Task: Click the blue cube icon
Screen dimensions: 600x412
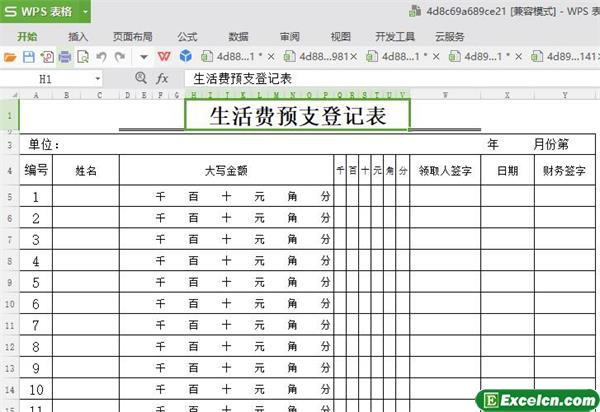Action: click(x=186, y=56)
